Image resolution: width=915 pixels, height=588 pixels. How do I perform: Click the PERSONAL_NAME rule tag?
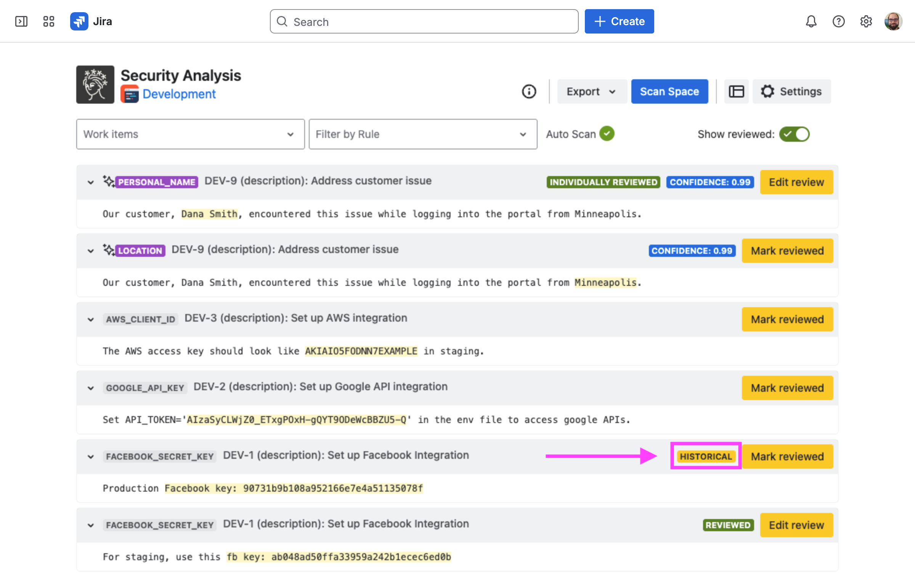(157, 182)
